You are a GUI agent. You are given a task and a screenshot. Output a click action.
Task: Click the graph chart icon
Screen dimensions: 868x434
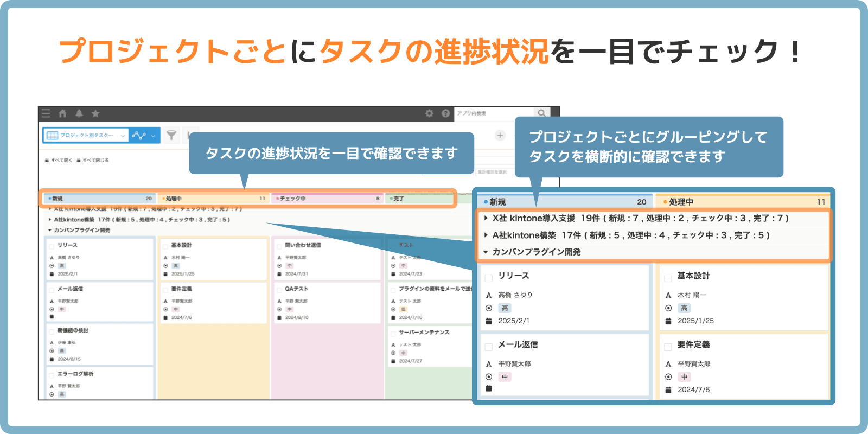[x=138, y=135]
